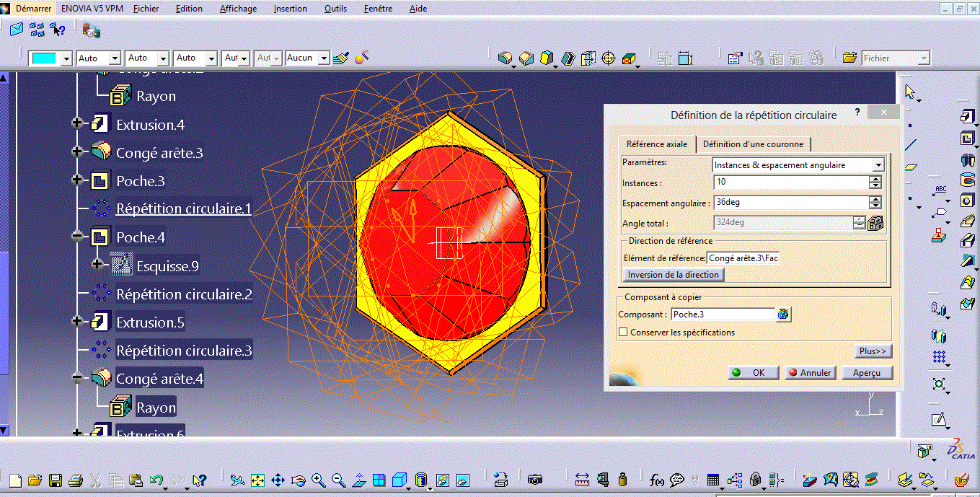Image resolution: width=980 pixels, height=497 pixels.
Task: Click the Espacement angulaire input field
Action: pos(792,203)
